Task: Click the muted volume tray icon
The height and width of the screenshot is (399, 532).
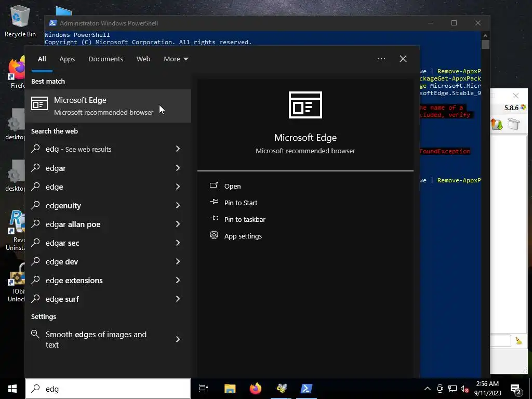Action: click(x=465, y=389)
